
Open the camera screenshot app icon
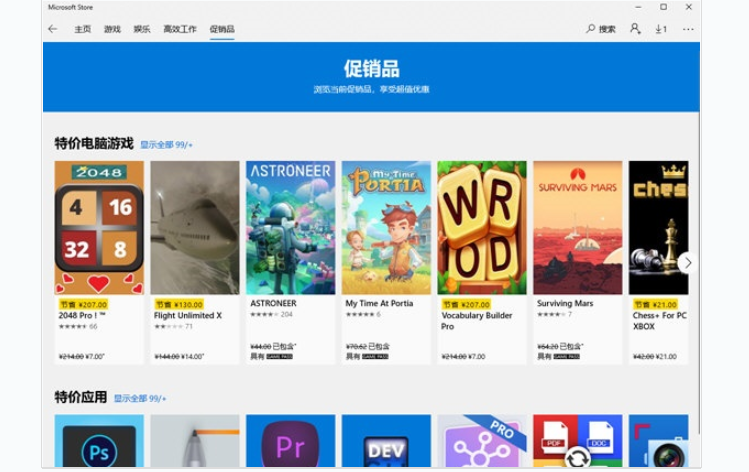pos(659,441)
